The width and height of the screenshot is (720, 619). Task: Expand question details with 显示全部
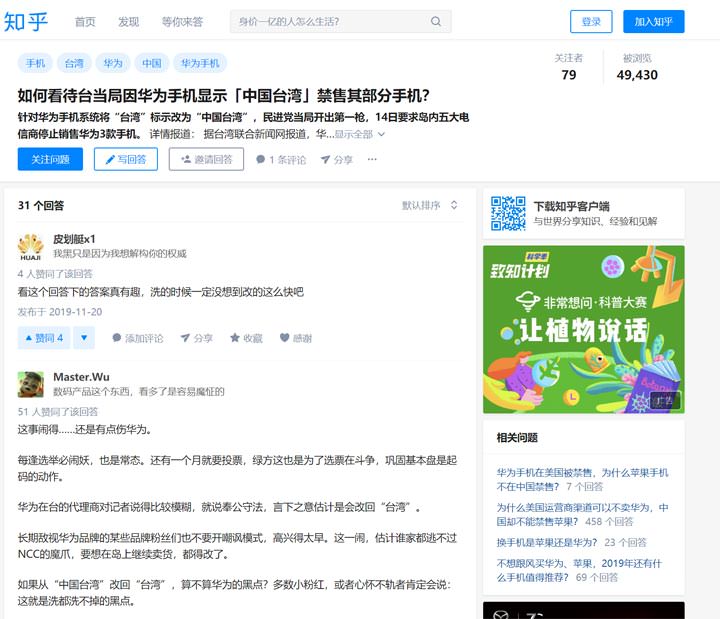[x=359, y=134]
